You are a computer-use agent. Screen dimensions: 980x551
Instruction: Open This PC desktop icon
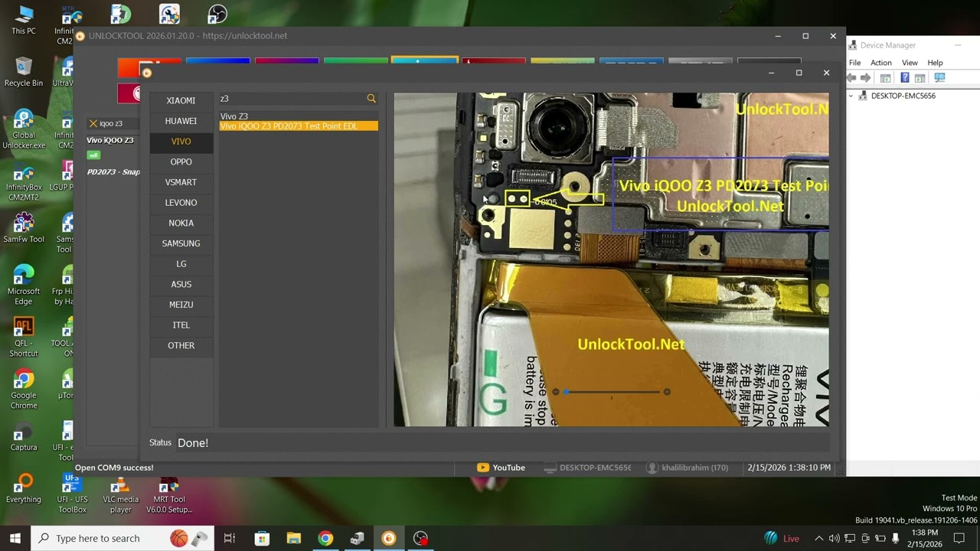pyautogui.click(x=24, y=21)
